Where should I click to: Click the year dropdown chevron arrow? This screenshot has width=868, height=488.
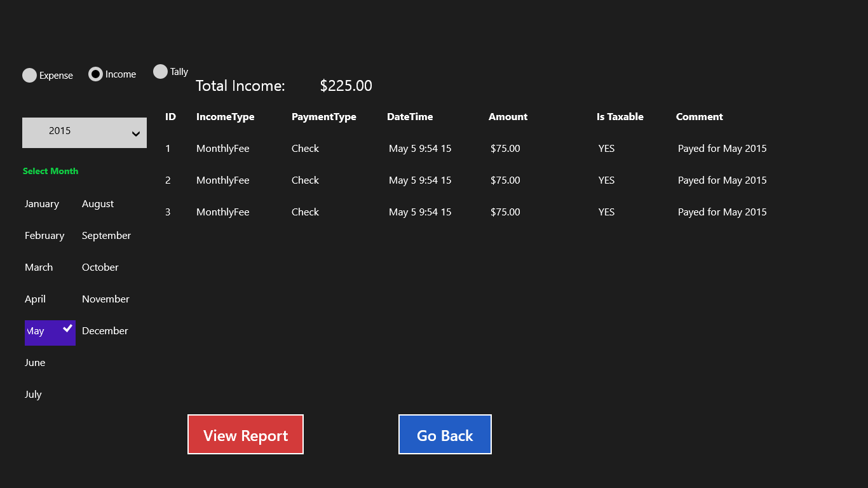click(135, 133)
